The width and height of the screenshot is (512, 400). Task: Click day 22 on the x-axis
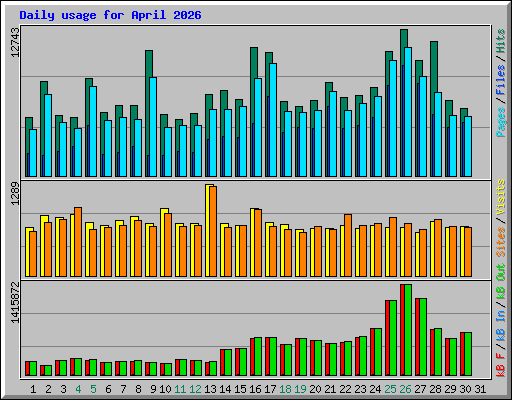tap(345, 389)
